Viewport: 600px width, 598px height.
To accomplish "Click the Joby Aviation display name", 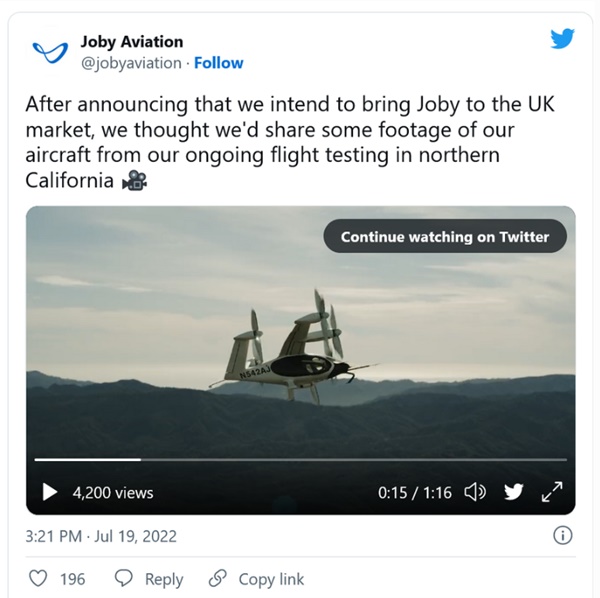I will click(131, 42).
